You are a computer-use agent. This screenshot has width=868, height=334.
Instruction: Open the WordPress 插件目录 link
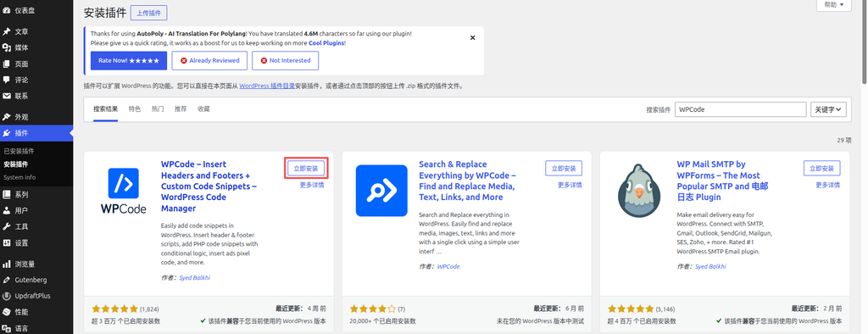tap(267, 86)
